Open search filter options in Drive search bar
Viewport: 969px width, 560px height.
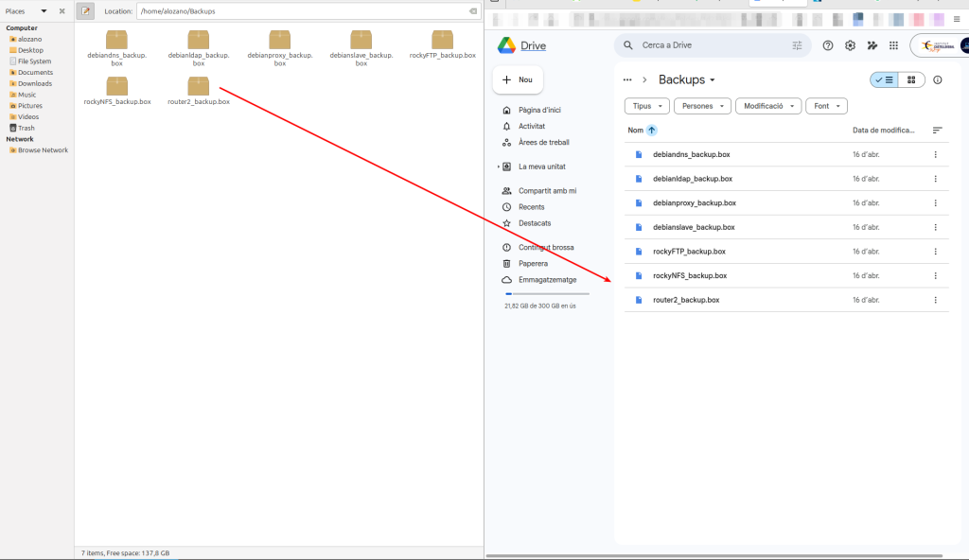(x=797, y=45)
